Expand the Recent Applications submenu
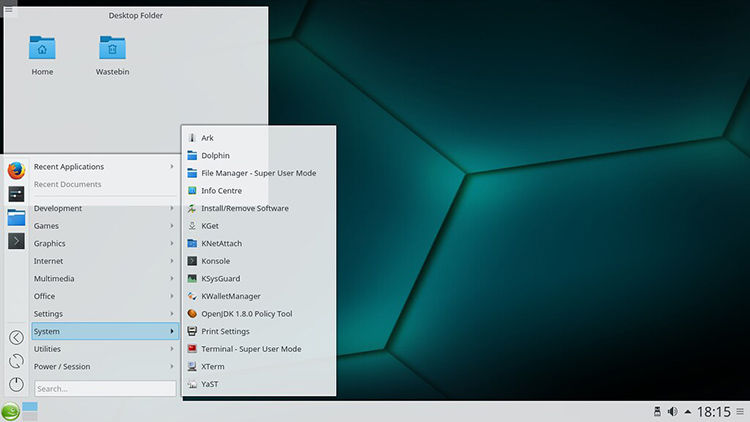 point(105,167)
